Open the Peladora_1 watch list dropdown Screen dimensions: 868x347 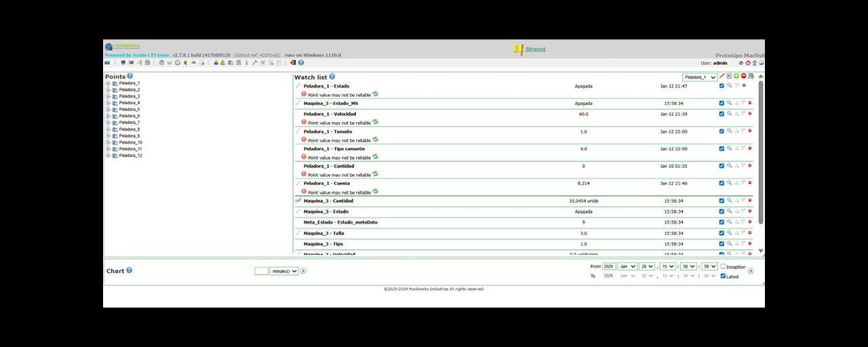[x=700, y=77]
